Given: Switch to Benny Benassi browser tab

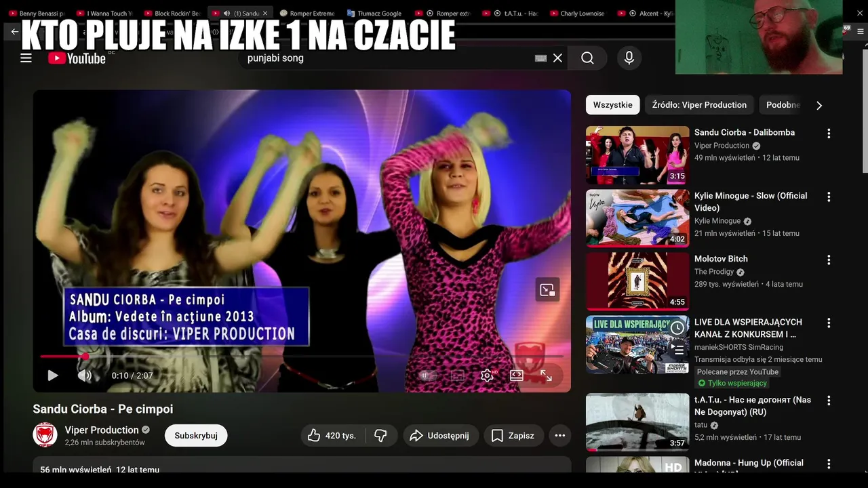Looking at the screenshot, I should point(37,13).
